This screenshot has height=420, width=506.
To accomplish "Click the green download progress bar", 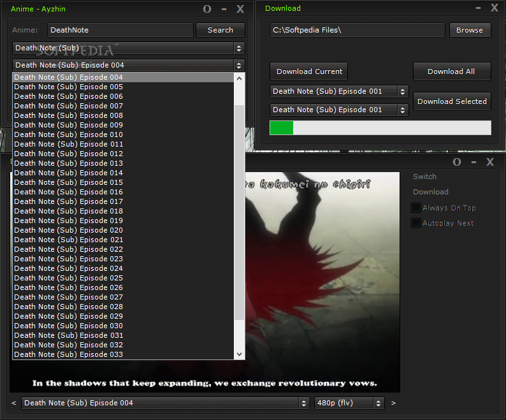I will pos(380,128).
